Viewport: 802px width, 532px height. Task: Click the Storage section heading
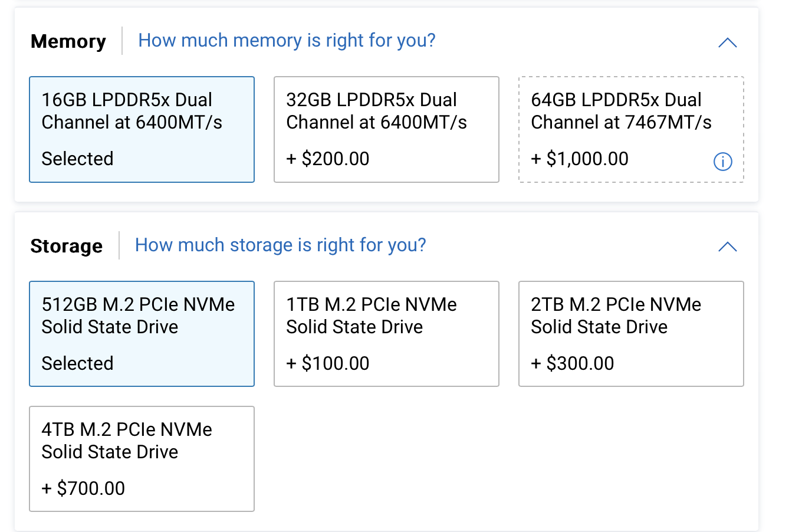pos(67,246)
